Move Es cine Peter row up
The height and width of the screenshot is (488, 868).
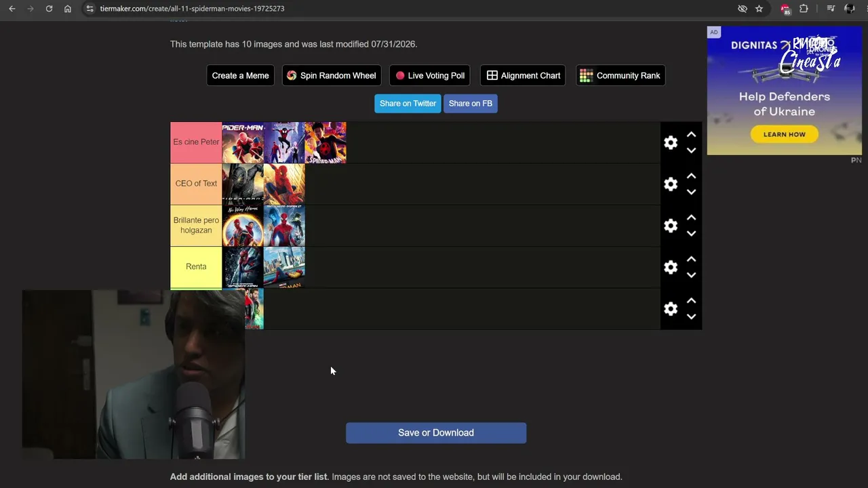pyautogui.click(x=691, y=135)
